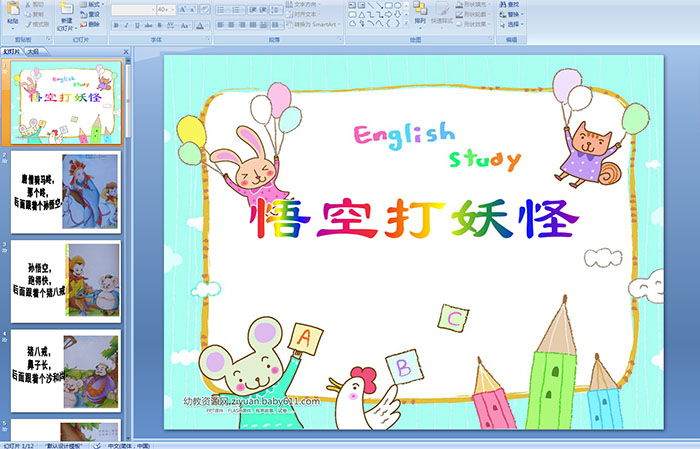Image resolution: width=700 pixels, height=449 pixels.
Task: Open Shape Outline (形状轮廓) color menu
Action: click(474, 14)
